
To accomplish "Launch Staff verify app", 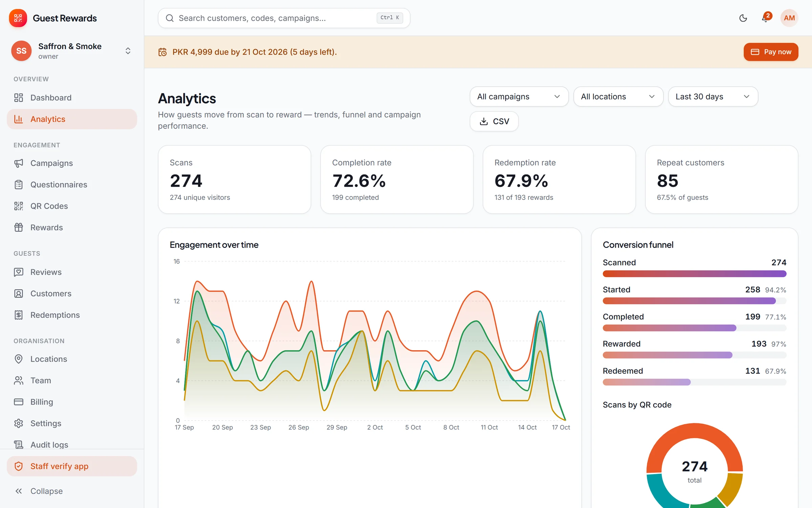I will click(x=72, y=466).
